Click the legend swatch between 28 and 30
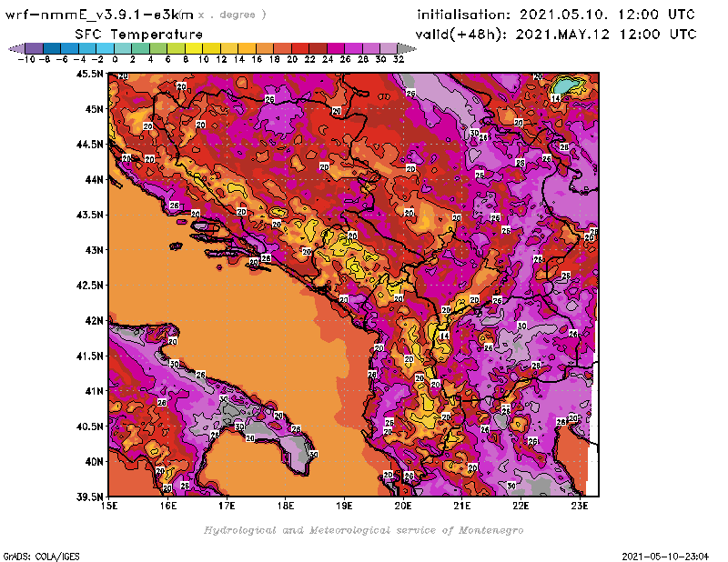Viewport: 728px width, 562px height. [370, 48]
